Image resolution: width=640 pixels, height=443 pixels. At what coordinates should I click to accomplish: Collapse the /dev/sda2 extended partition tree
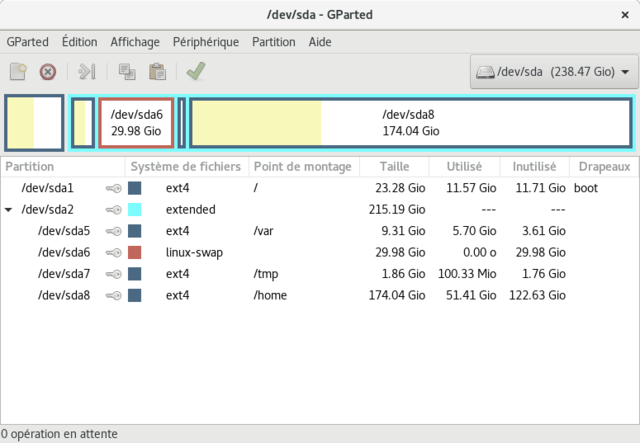pos(10,210)
